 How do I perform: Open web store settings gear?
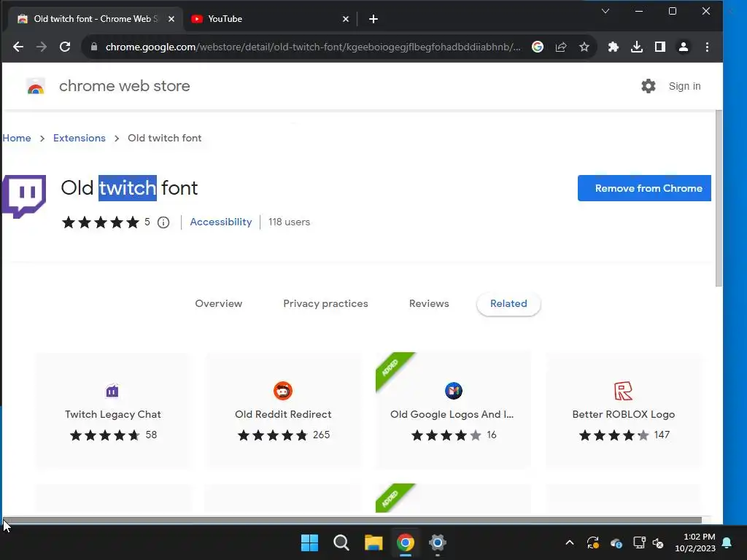(649, 86)
